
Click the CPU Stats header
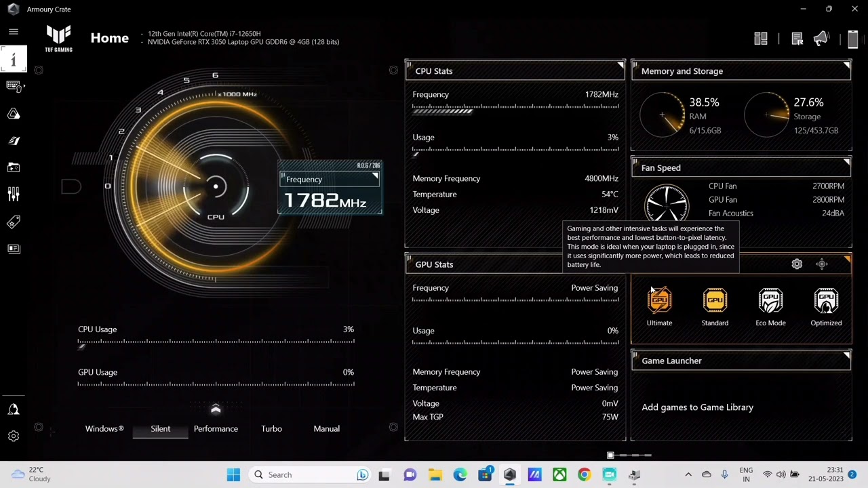point(515,71)
